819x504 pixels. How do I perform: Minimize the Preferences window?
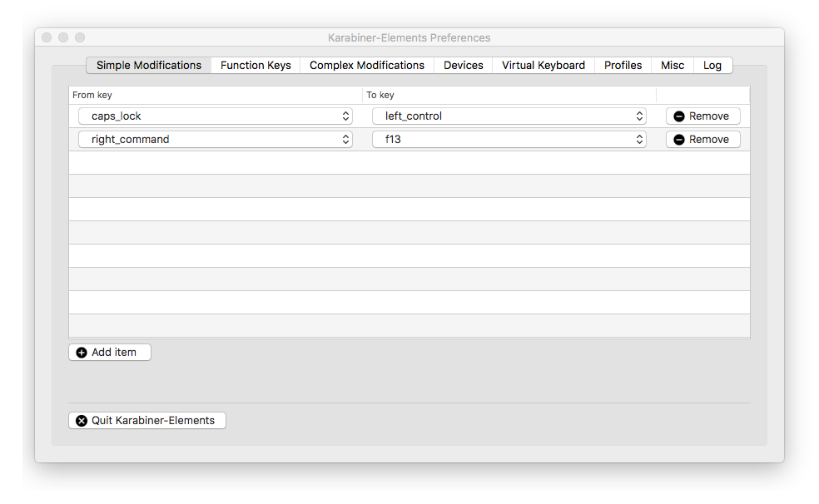click(x=63, y=37)
